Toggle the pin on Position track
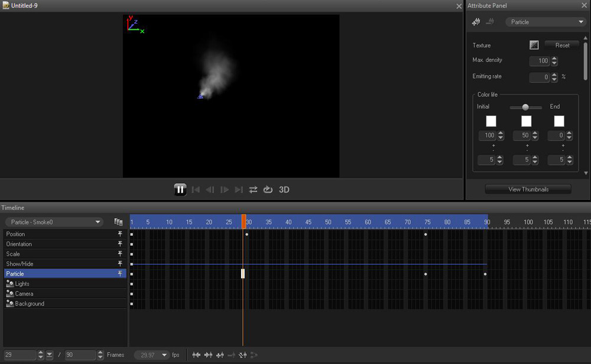This screenshot has width=591, height=364. [x=120, y=234]
